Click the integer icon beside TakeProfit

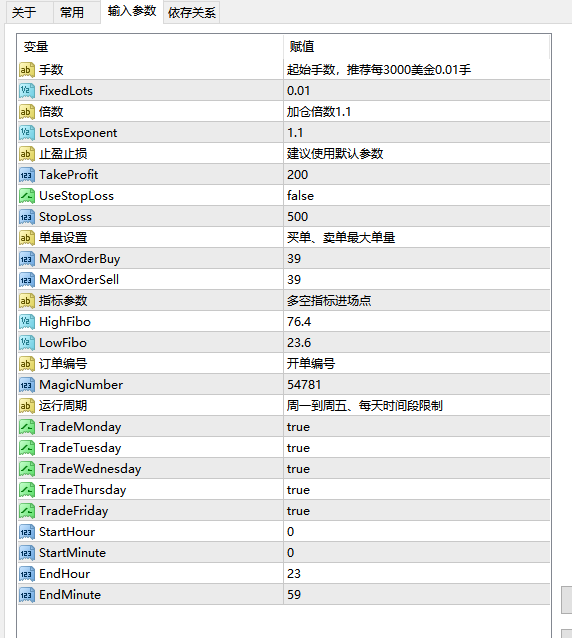(26, 175)
